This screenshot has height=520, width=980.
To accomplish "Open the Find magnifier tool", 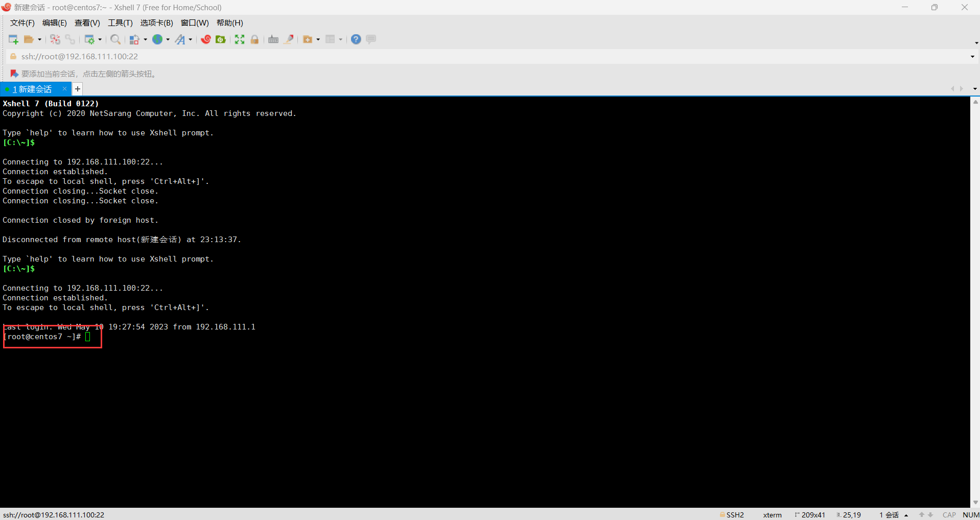I will (115, 39).
